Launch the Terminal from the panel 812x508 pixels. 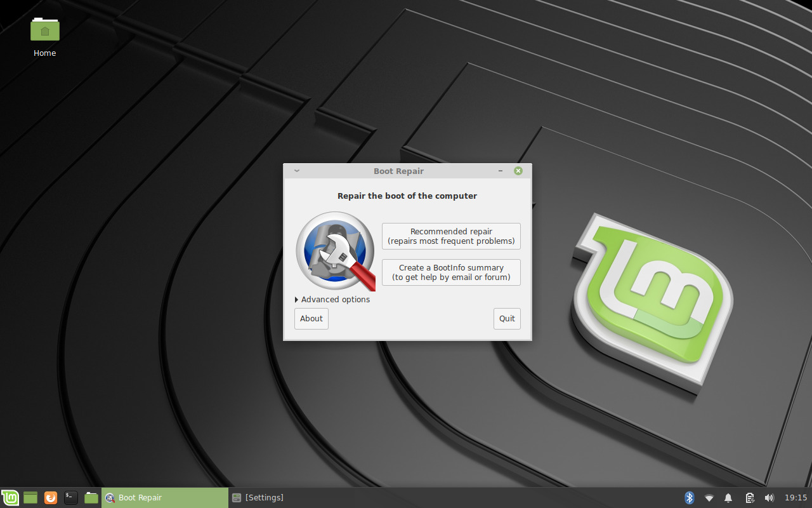pos(71,498)
